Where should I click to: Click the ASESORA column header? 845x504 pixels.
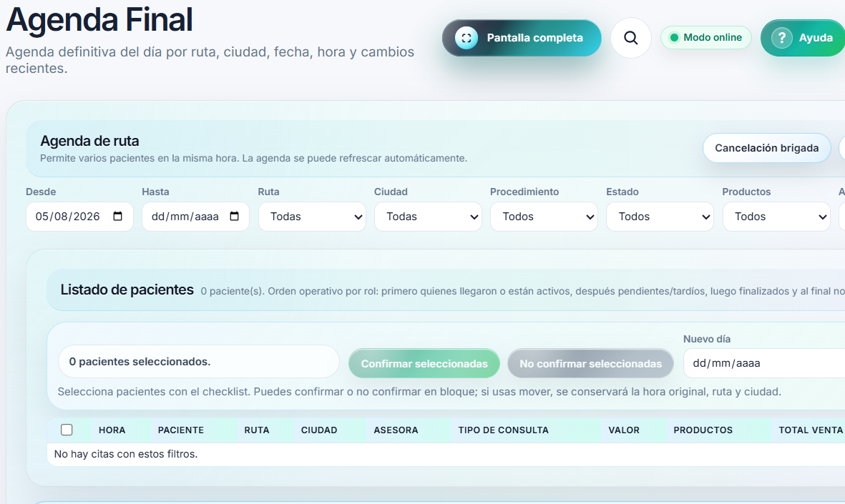[x=396, y=430]
